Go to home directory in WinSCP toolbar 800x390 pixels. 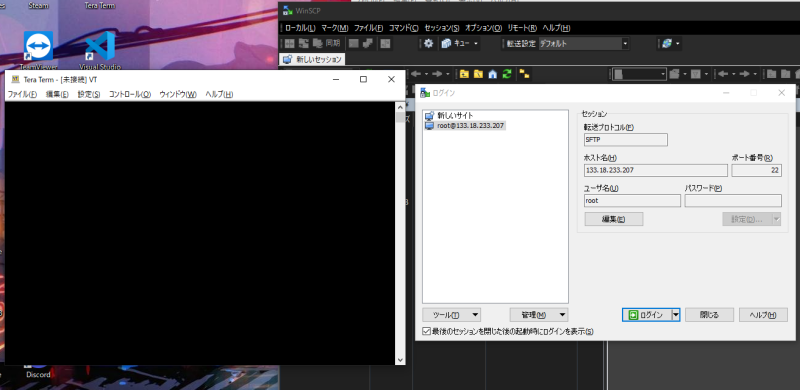pyautogui.click(x=492, y=75)
